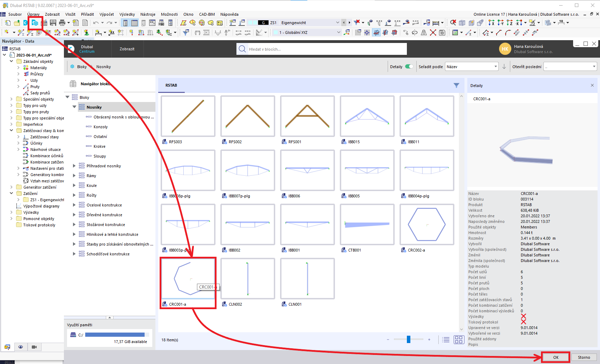This screenshot has height=364, width=600.
Task: Click the filter icon in RSTAB tab
Action: pos(456,85)
